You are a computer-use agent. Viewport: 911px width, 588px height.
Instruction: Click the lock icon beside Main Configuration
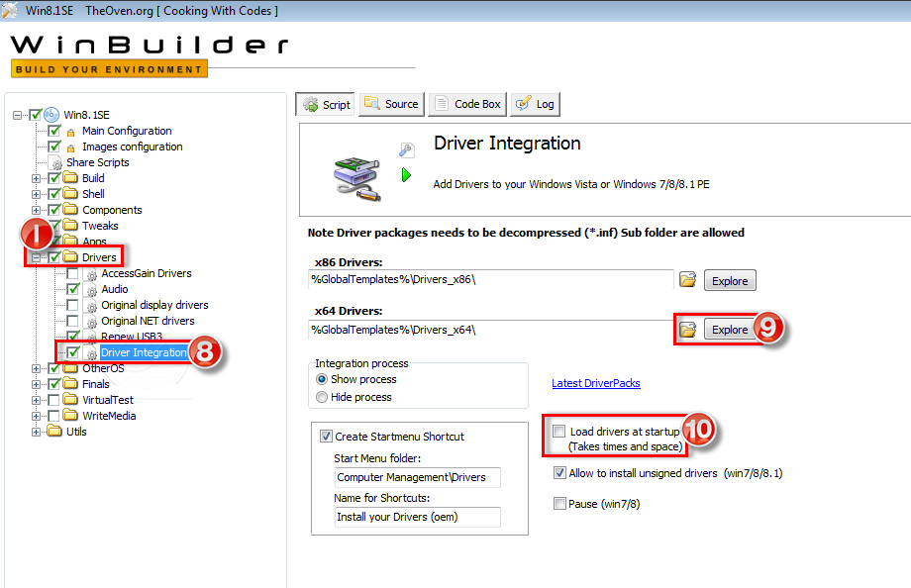click(71, 133)
